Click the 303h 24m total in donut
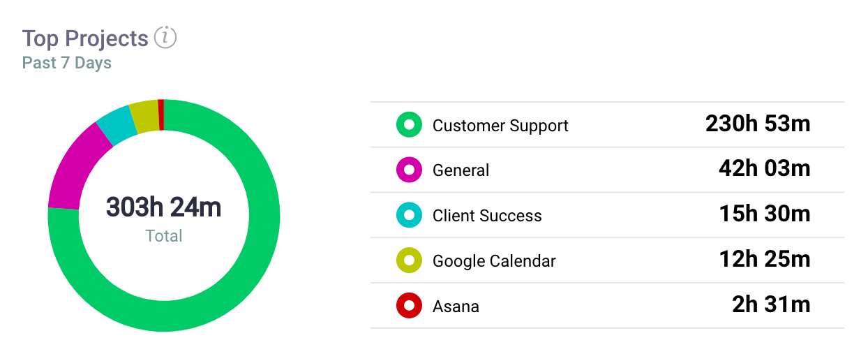Screen dimensions: 868x354 [164, 207]
